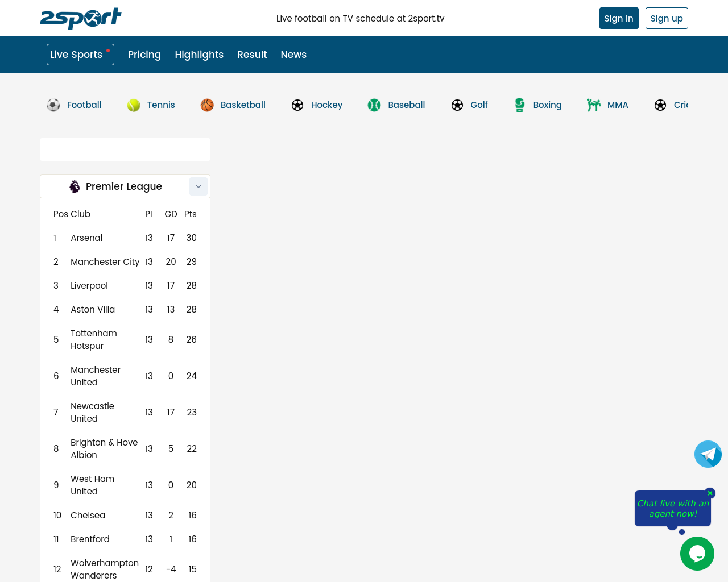728x582 pixels.
Task: Click the Premier League title text
Action: pyautogui.click(x=124, y=186)
